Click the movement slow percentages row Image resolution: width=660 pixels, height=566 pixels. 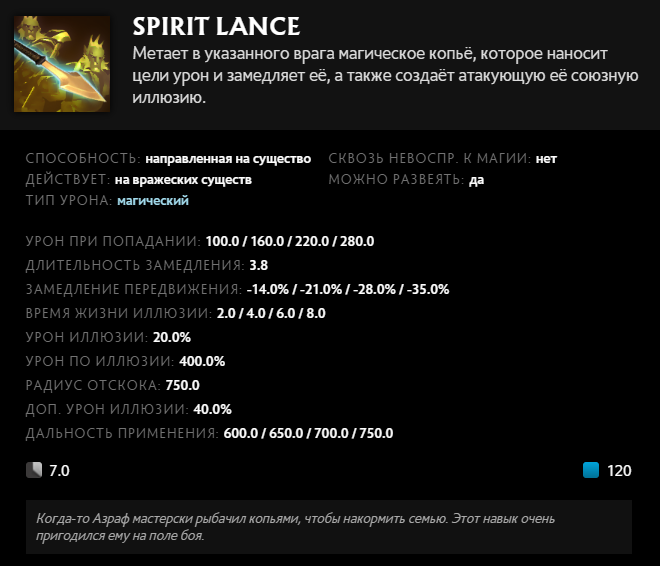point(347,289)
